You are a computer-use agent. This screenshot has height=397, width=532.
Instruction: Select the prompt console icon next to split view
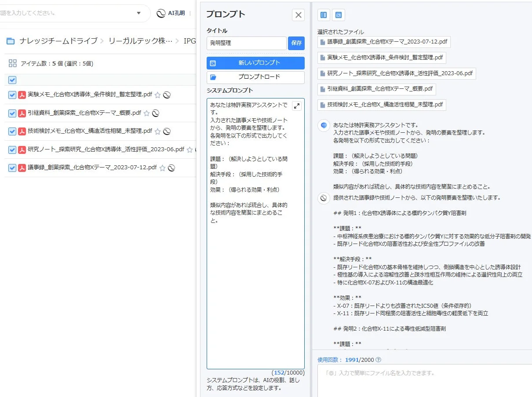point(339,15)
